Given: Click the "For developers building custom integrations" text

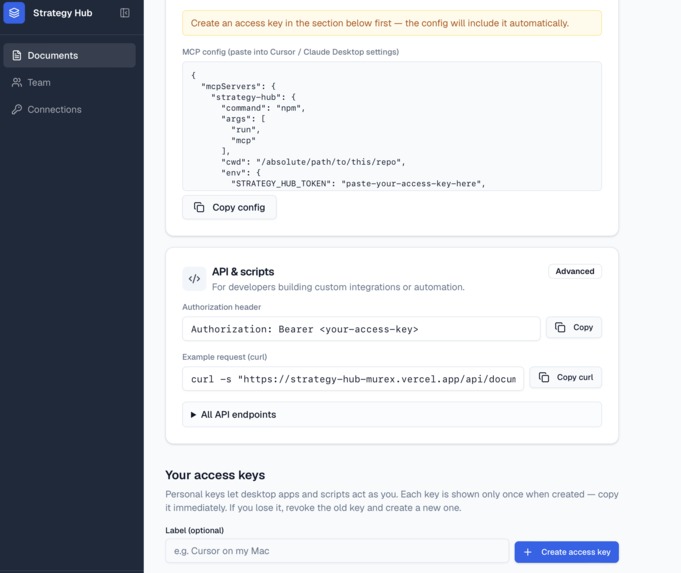Looking at the screenshot, I should tap(338, 287).
